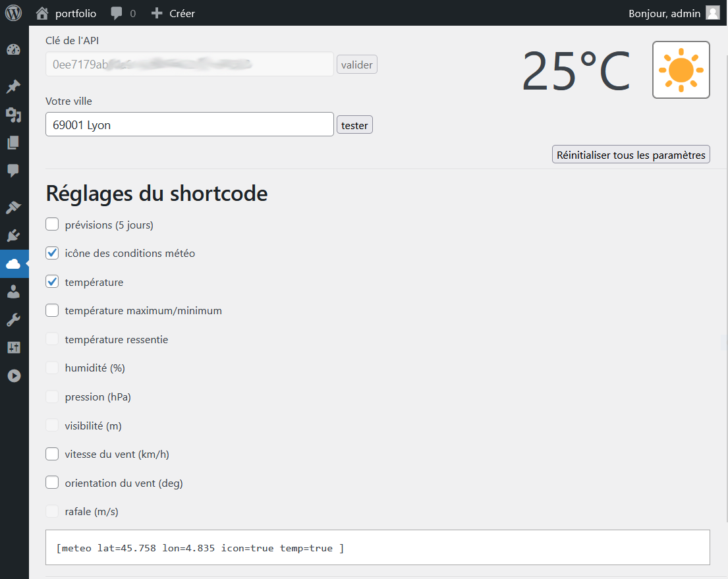Open the Créer menu in the admin bar

(x=173, y=13)
